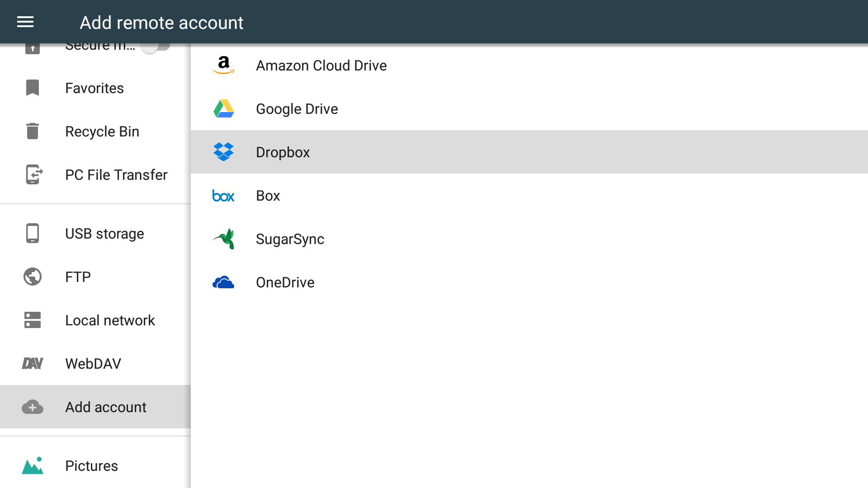Select the USB storage device icon
The height and width of the screenshot is (488, 868).
point(32,233)
